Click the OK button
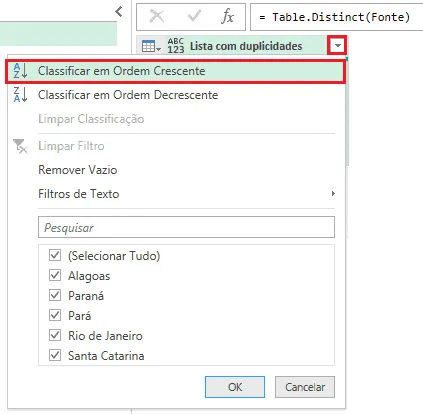Screen dimensions: 423x414 coord(235,387)
